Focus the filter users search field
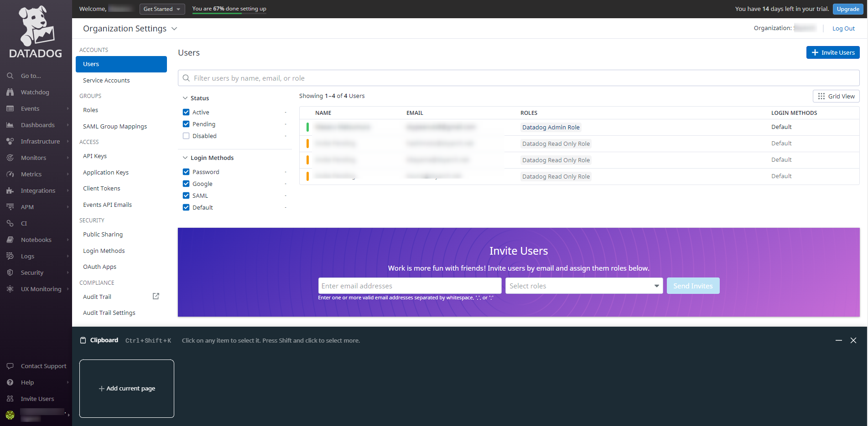 [x=519, y=78]
